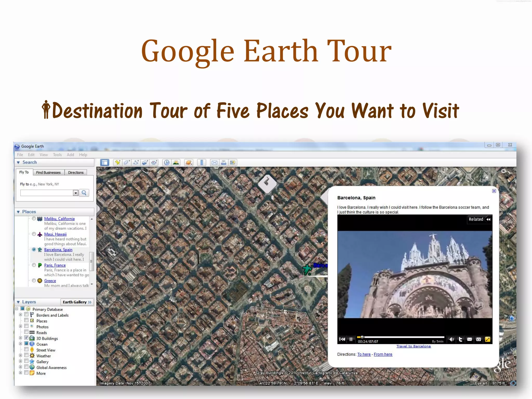Click the email share icon in video player
532x399 pixels.
(470, 339)
